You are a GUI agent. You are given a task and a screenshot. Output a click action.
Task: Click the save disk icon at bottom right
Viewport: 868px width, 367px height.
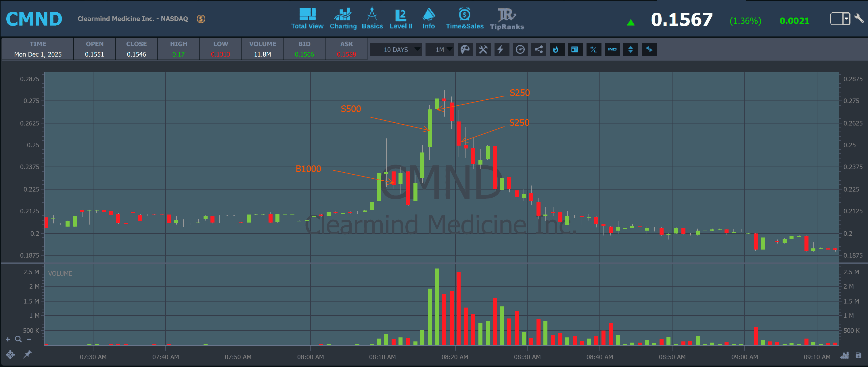pos(858,356)
